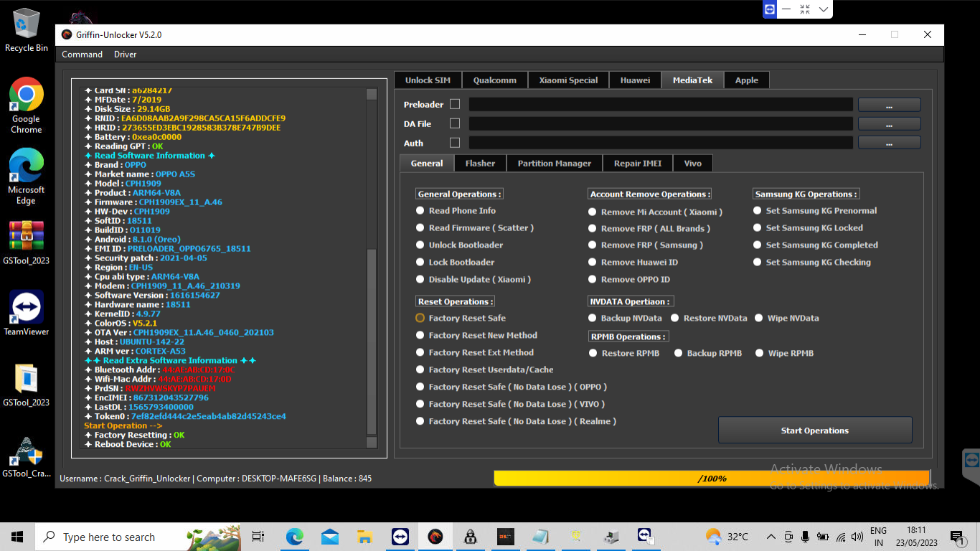The height and width of the screenshot is (551, 980).
Task: Open Task View on the taskbar
Action: [x=258, y=537]
